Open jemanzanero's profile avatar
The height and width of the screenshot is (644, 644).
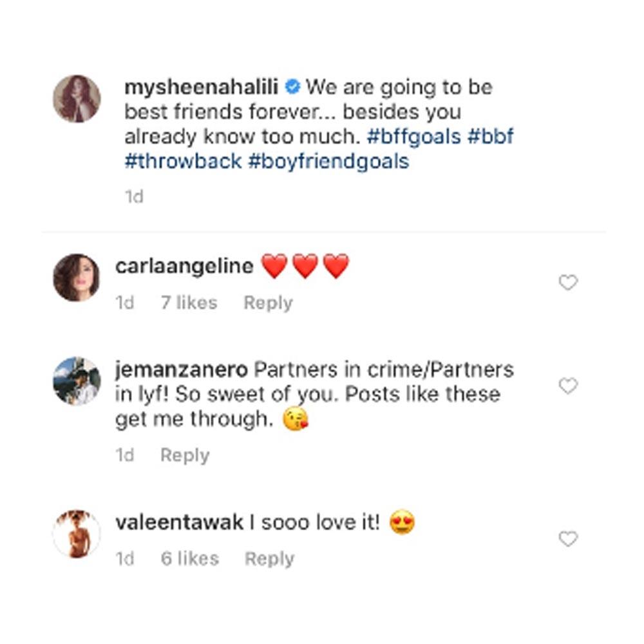click(x=77, y=381)
